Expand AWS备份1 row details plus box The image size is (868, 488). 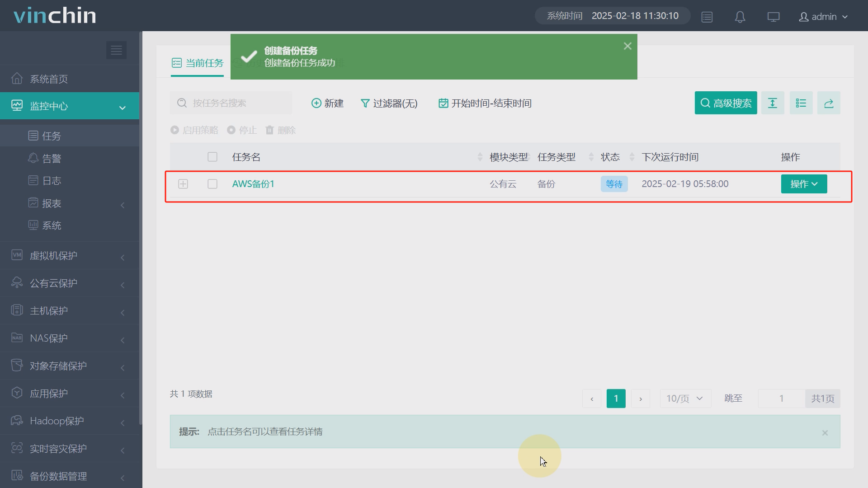tap(183, 184)
